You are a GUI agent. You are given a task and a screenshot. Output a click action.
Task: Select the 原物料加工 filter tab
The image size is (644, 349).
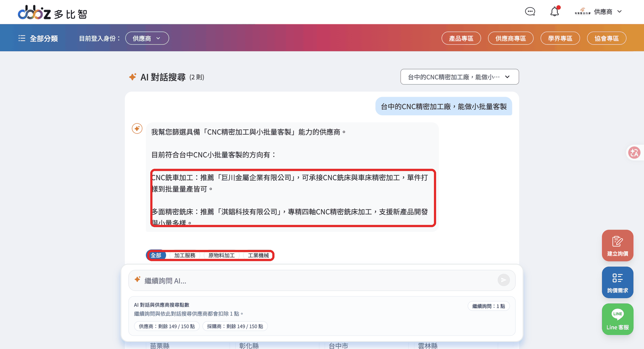point(221,255)
